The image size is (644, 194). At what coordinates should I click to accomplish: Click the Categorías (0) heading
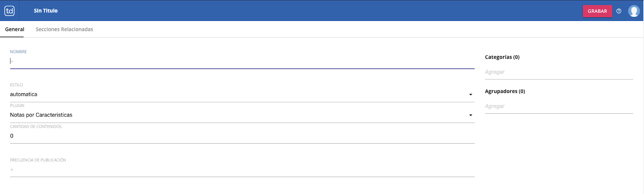coord(502,57)
